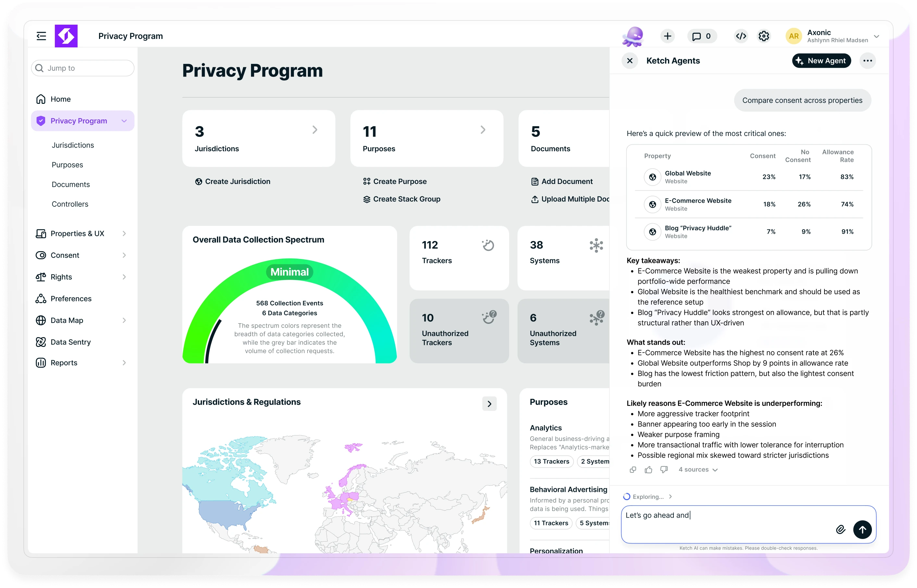Open the three-dot menu in Ketch Agents
Screen dimensions: 917x588
[868, 61]
